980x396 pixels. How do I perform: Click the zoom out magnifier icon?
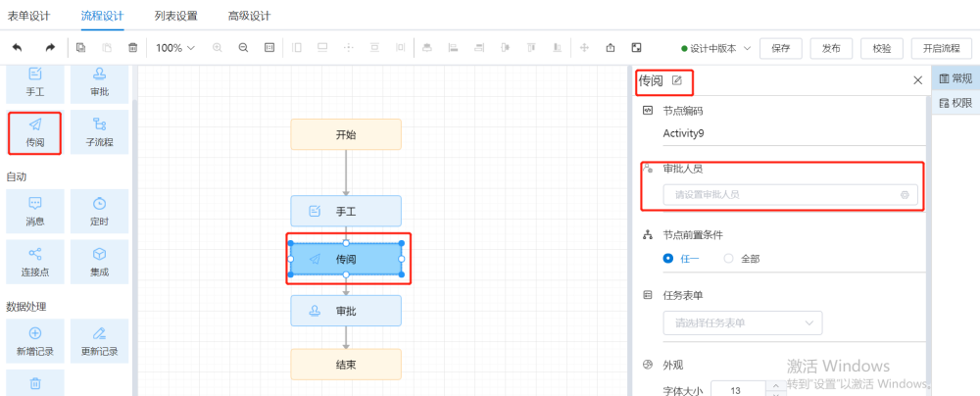point(243,47)
